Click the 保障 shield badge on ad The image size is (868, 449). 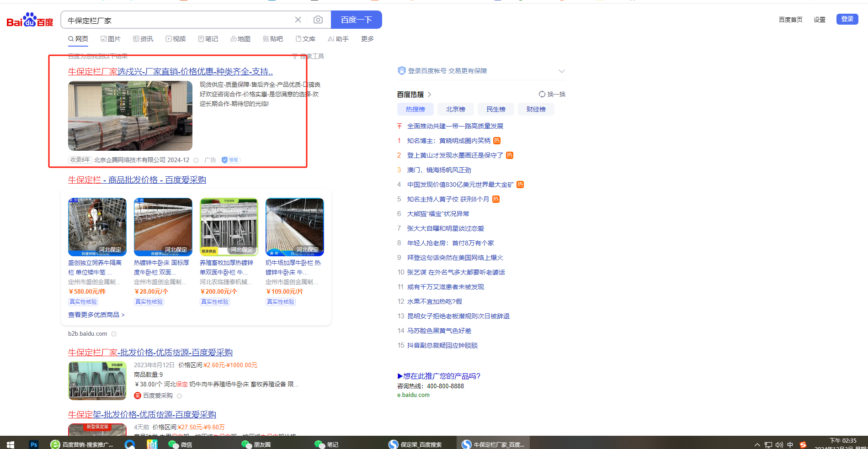(231, 160)
